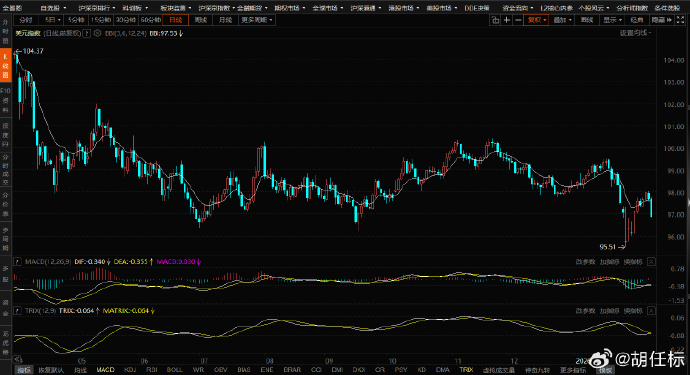The width and height of the screenshot is (690, 375).
Task: Click the question mark help icon beside 日线前复权
Action: 87,33
